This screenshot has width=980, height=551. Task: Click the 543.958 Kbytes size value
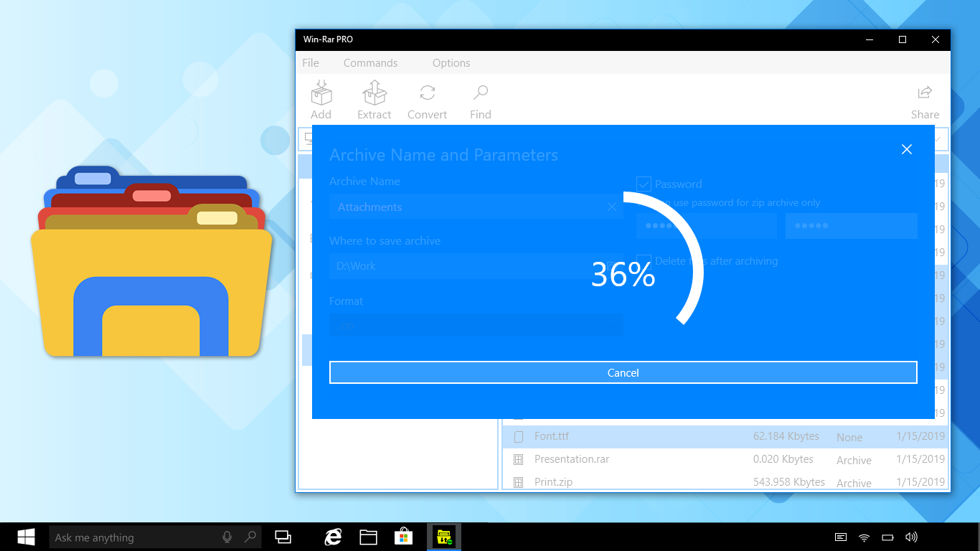coord(788,482)
